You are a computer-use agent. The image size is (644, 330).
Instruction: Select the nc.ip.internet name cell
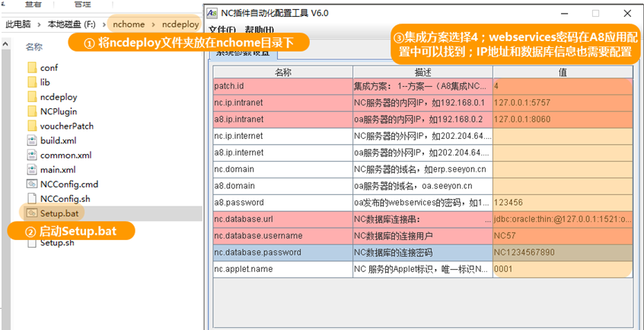pos(283,136)
